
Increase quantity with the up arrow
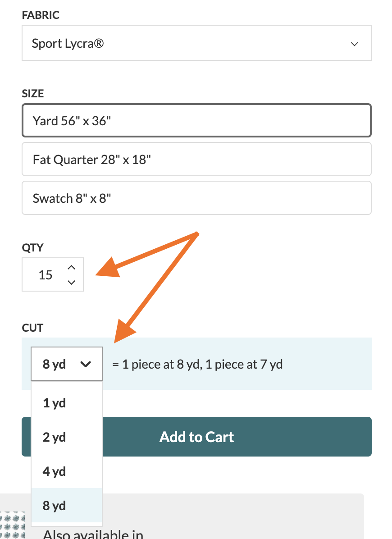(x=71, y=267)
